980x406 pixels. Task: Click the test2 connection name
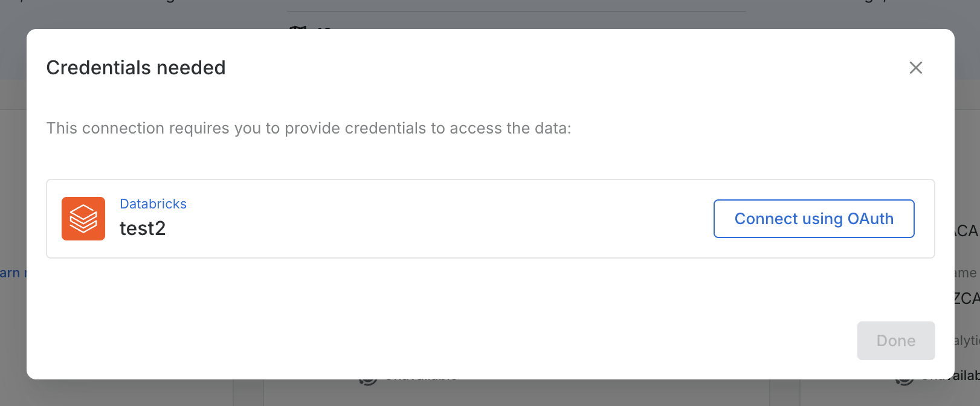[143, 228]
